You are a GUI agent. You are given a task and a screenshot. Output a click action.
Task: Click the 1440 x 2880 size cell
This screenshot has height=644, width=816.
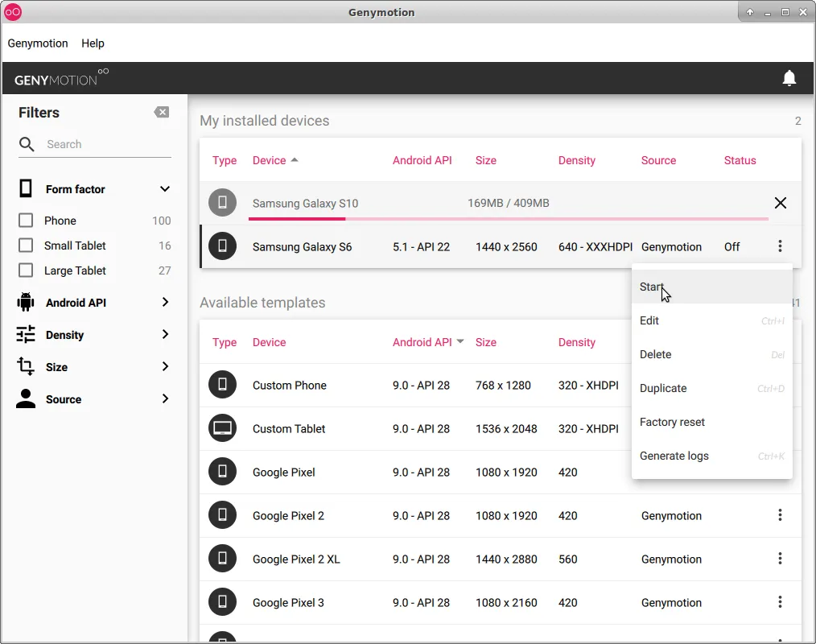[x=506, y=559]
